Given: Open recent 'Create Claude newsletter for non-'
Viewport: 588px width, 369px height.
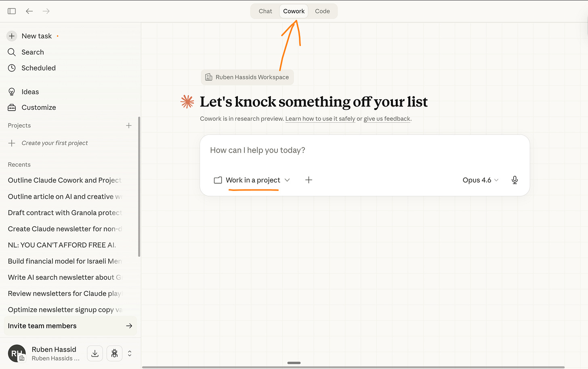Looking at the screenshot, I should click(65, 229).
